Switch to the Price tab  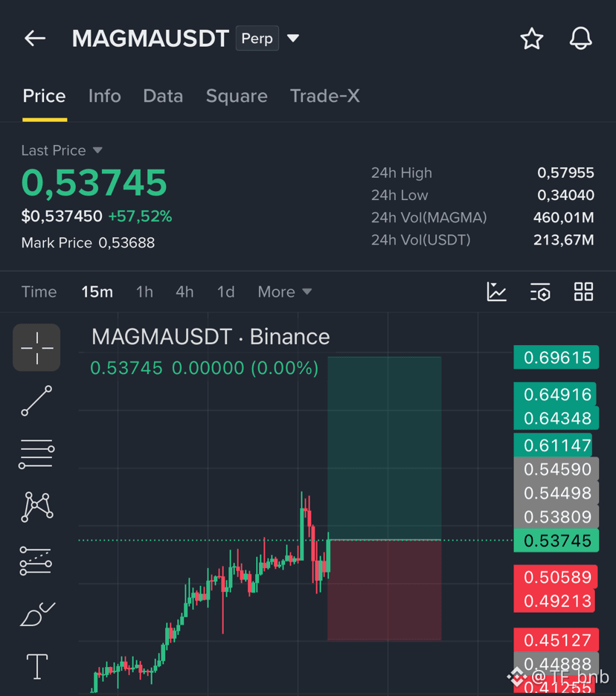click(45, 97)
